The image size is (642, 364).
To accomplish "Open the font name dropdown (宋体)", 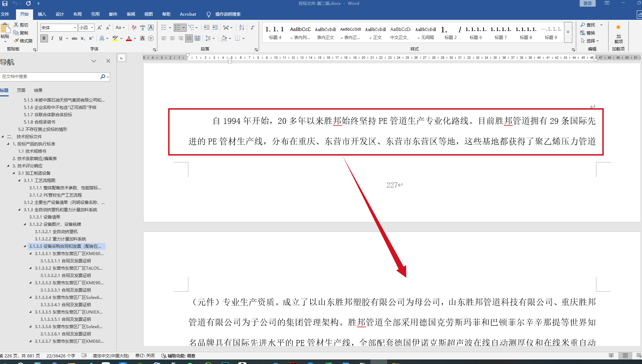I will click(x=75, y=27).
